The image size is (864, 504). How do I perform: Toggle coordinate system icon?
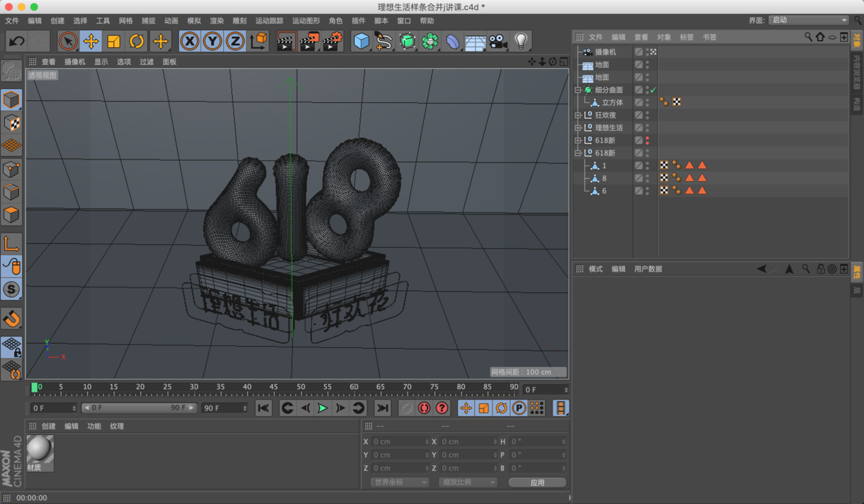tap(259, 41)
